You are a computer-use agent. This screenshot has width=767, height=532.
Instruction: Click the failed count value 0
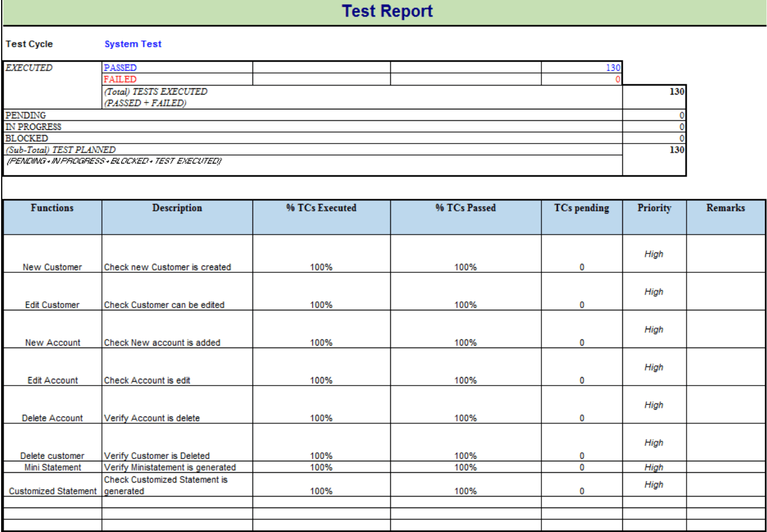618,79
